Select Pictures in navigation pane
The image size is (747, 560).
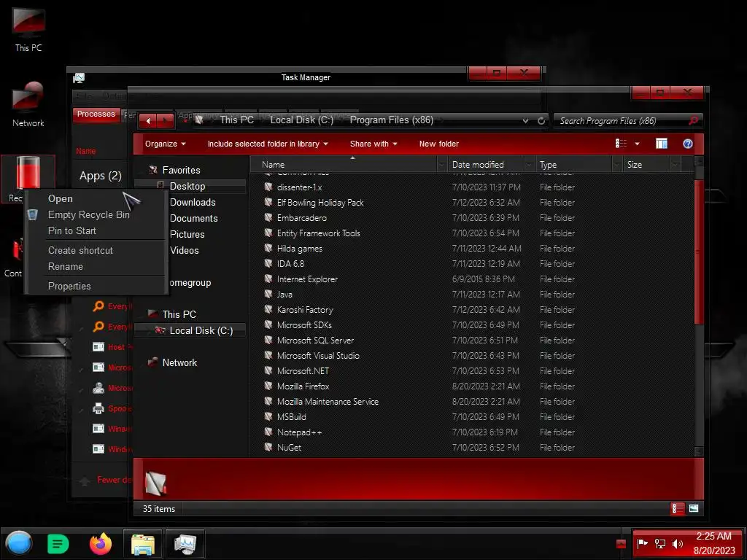click(187, 234)
